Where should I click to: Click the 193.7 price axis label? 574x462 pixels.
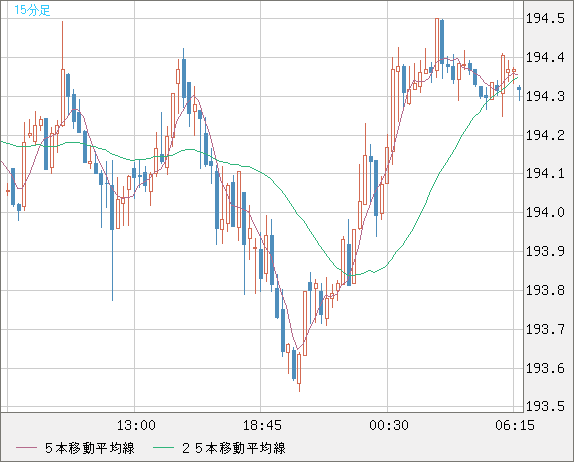[545, 329]
